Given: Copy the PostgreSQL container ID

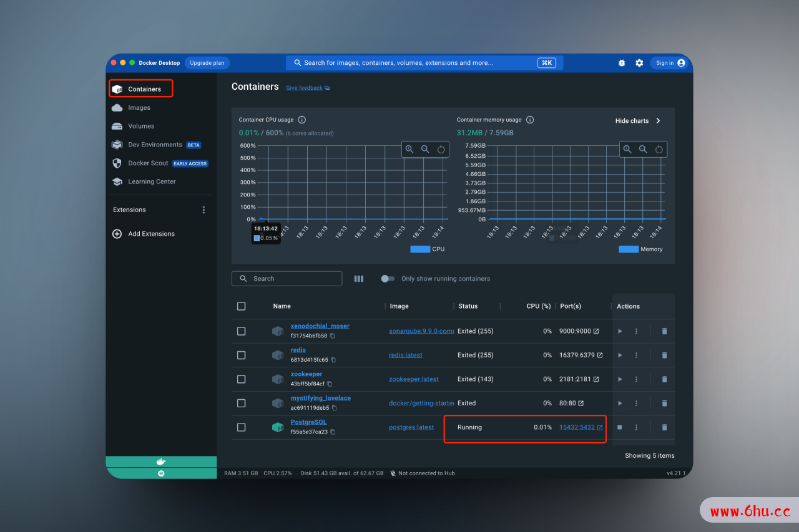Looking at the screenshot, I should [333, 432].
